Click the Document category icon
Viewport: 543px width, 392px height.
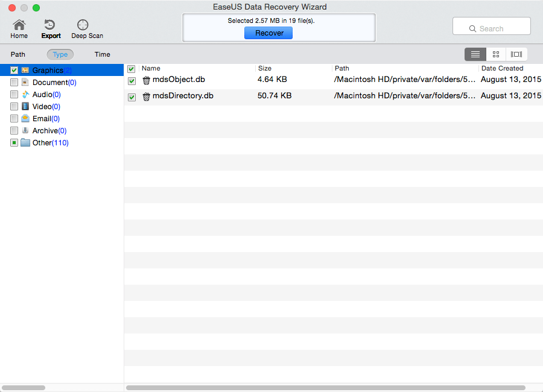tap(25, 83)
